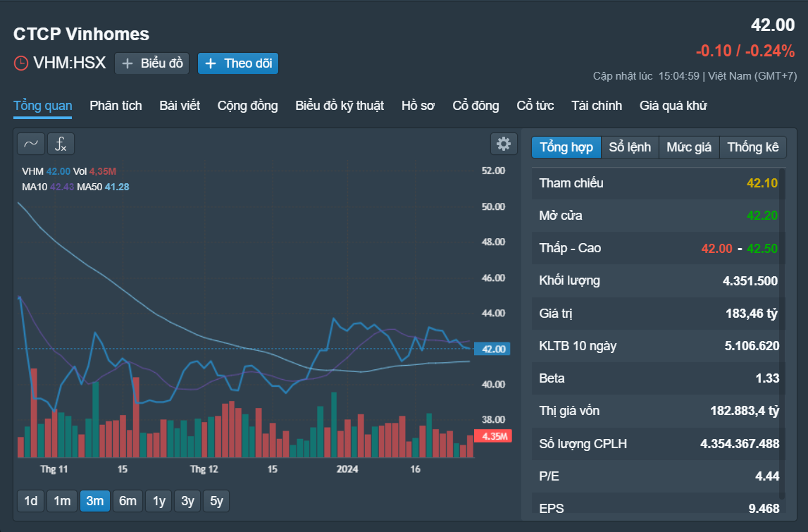Screen dimensions: 808x532
Task: Open Biểu đồ kỹ thuật tab
Action: [340, 106]
